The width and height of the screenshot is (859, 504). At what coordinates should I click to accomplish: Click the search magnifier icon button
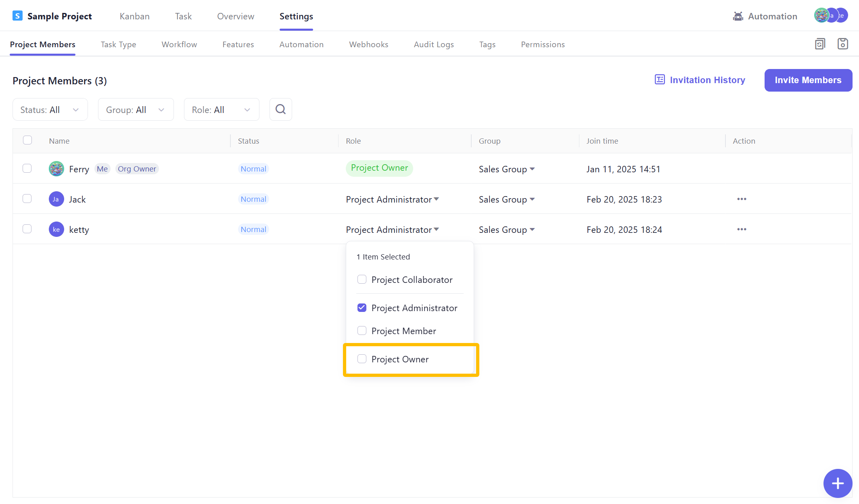[280, 109]
